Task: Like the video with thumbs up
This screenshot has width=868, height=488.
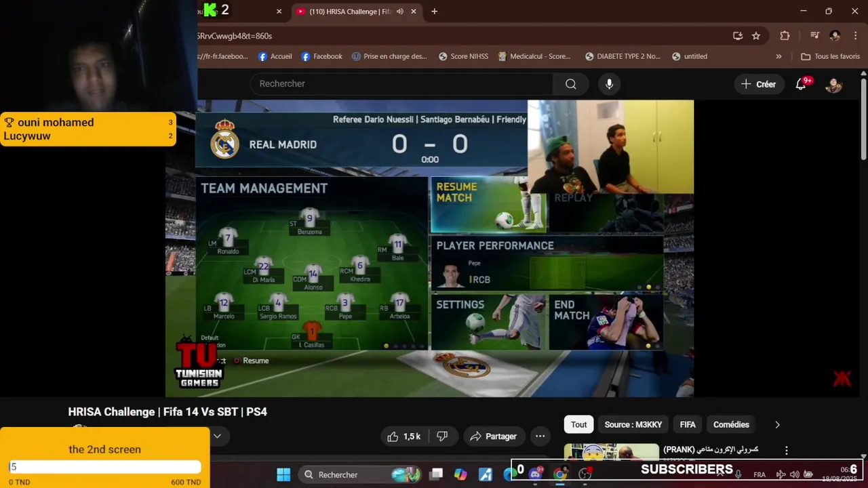Action: [x=403, y=436]
